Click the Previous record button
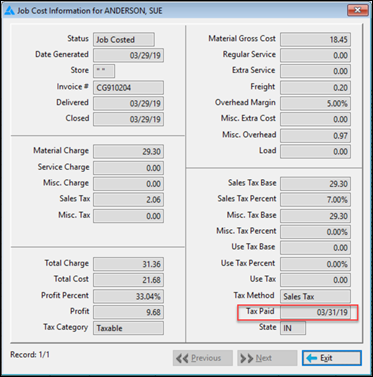The image size is (373, 377). coord(203,358)
